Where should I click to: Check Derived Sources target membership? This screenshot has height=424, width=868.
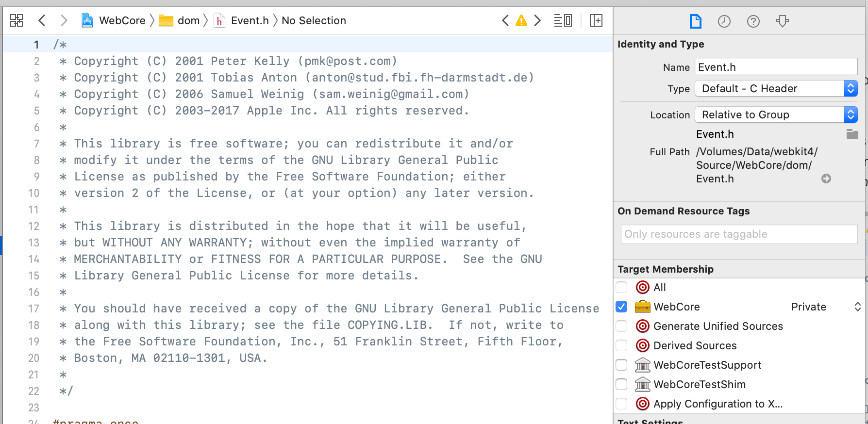click(621, 345)
